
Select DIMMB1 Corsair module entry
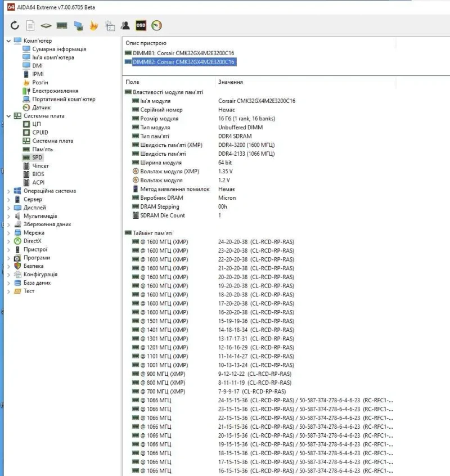click(183, 53)
